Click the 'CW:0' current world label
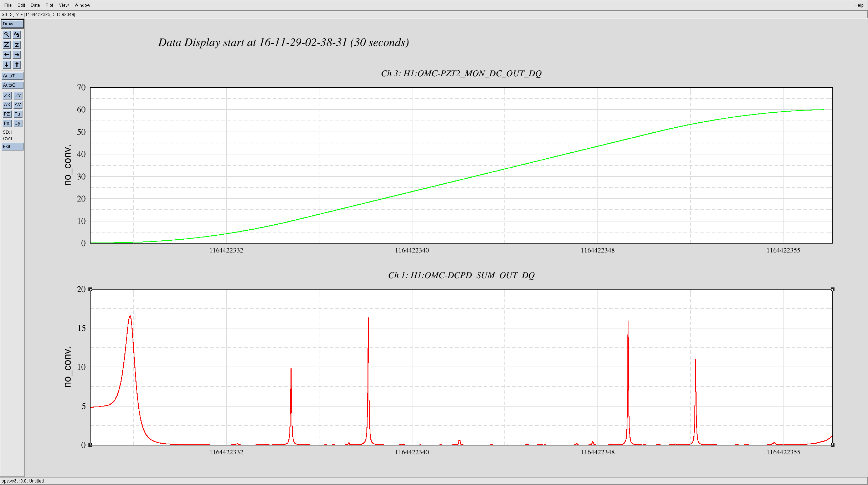Screen dimensions: 868x485 [x=8, y=139]
